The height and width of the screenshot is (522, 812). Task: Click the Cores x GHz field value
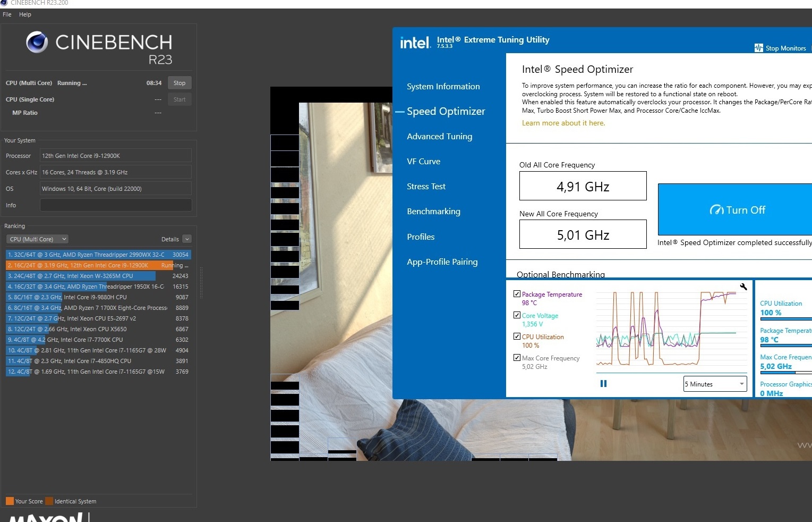(x=116, y=172)
